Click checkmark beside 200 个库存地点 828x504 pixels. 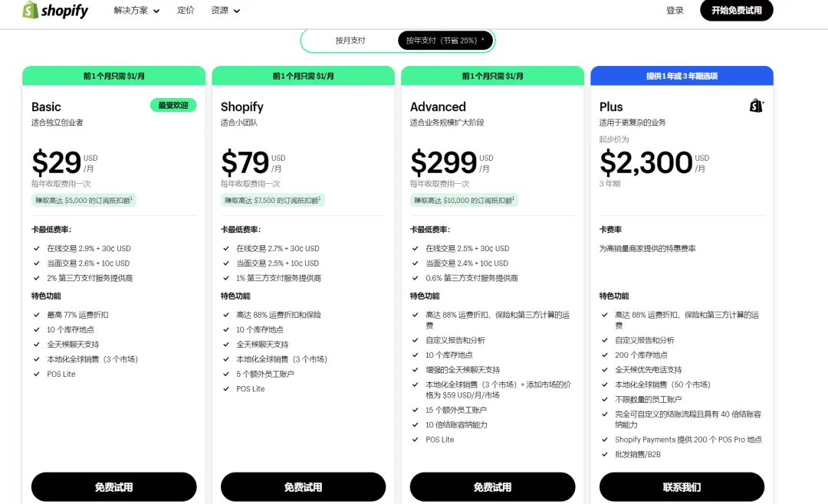tap(605, 355)
